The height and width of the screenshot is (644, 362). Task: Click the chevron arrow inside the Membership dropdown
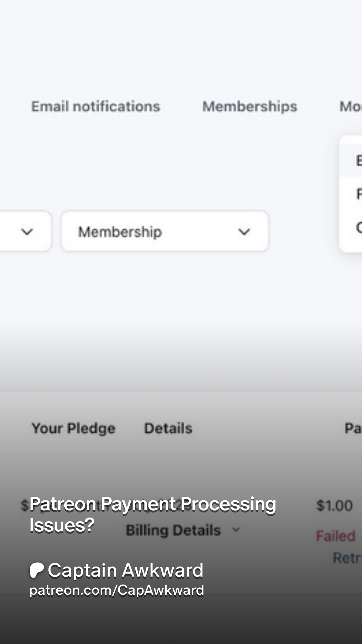[x=244, y=232]
